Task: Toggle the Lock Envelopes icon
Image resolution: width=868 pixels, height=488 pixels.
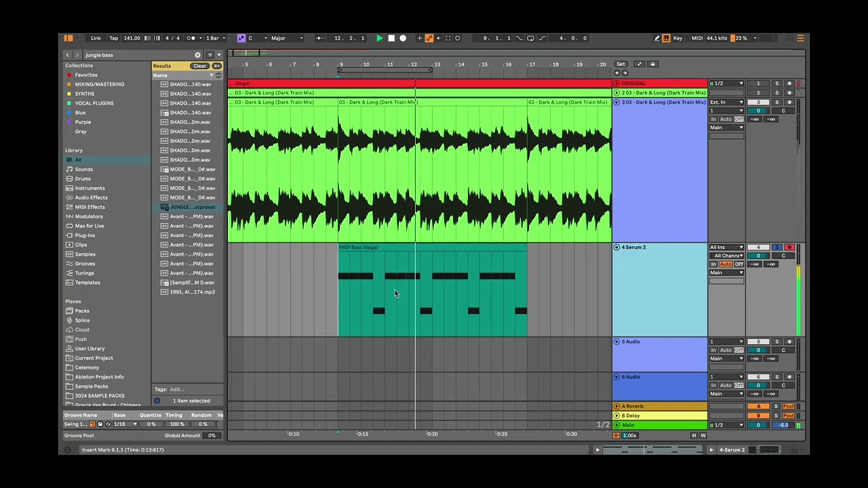Action: (652, 64)
